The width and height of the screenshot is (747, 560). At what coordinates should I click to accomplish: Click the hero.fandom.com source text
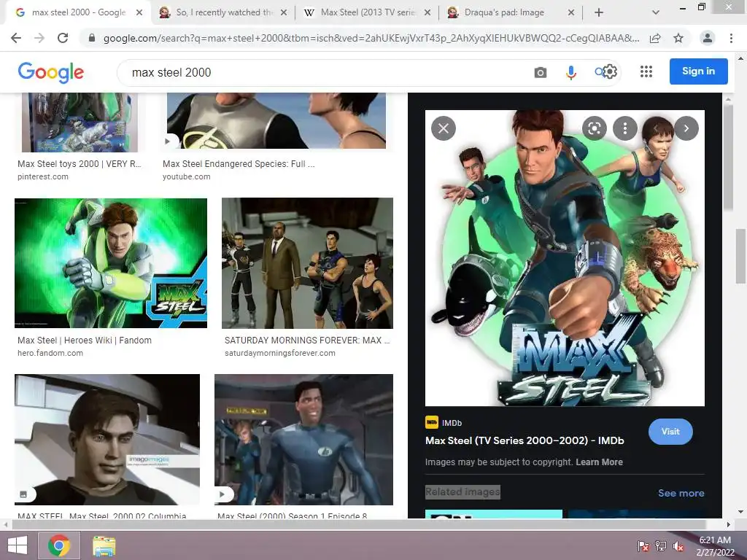pyautogui.click(x=50, y=353)
